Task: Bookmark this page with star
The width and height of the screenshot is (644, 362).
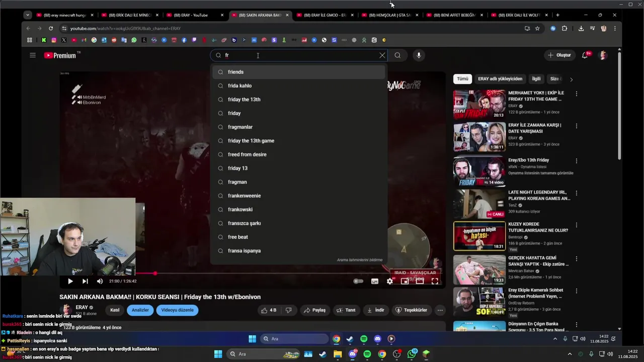Action: click(537, 29)
